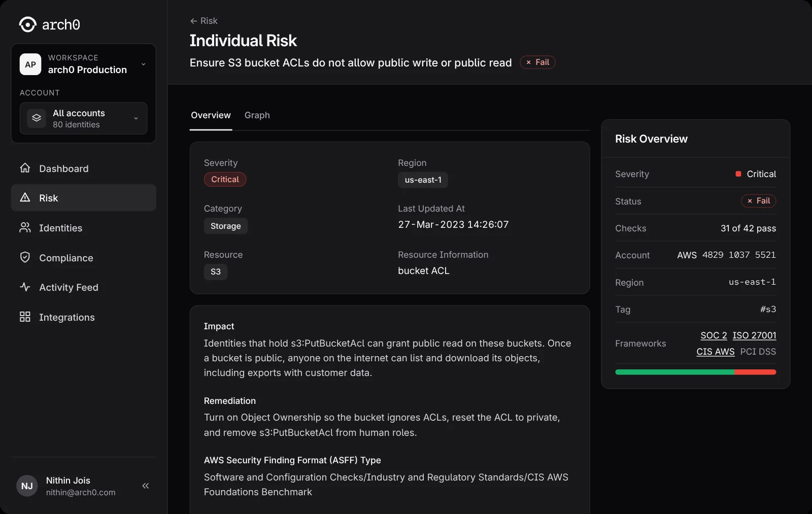
Task: Expand the arch0 Production workspace dropdown
Action: click(143, 64)
